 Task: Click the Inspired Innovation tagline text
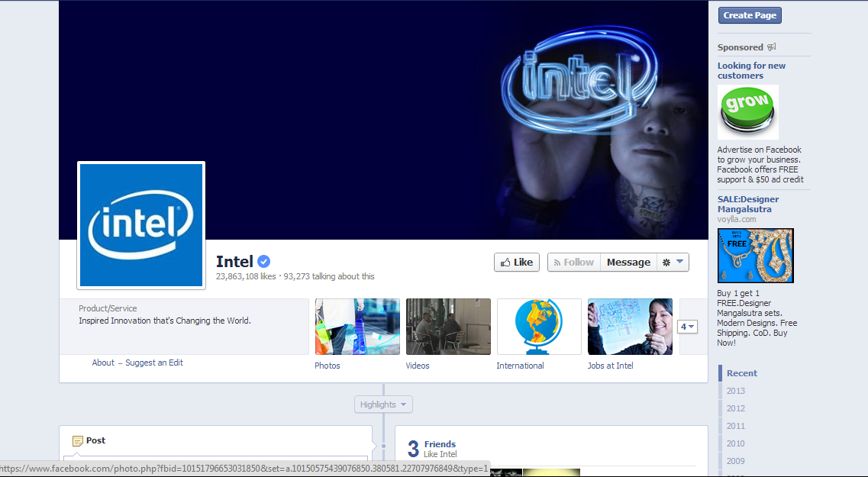tap(164, 321)
